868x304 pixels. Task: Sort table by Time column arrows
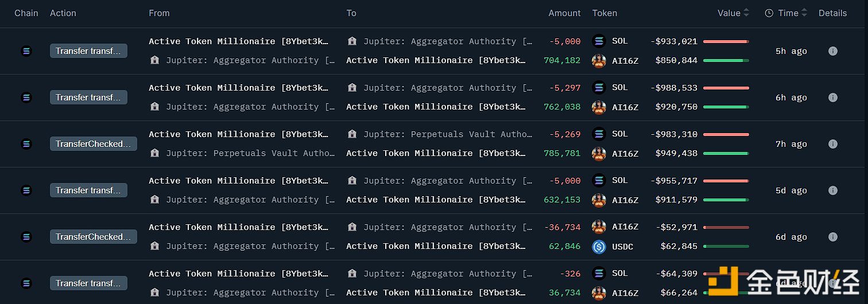coord(804,13)
